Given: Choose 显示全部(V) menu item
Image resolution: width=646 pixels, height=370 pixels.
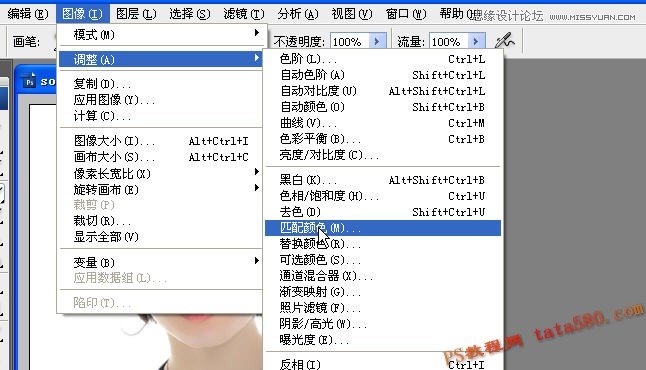Looking at the screenshot, I should [161, 237].
